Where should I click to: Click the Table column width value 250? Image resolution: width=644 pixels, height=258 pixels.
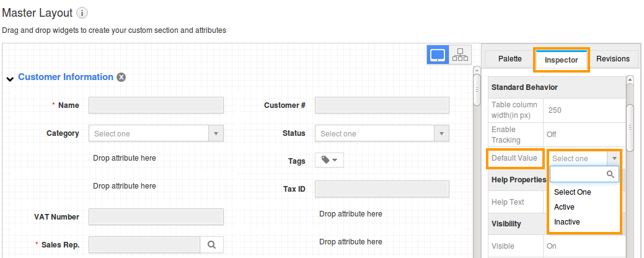pos(555,110)
